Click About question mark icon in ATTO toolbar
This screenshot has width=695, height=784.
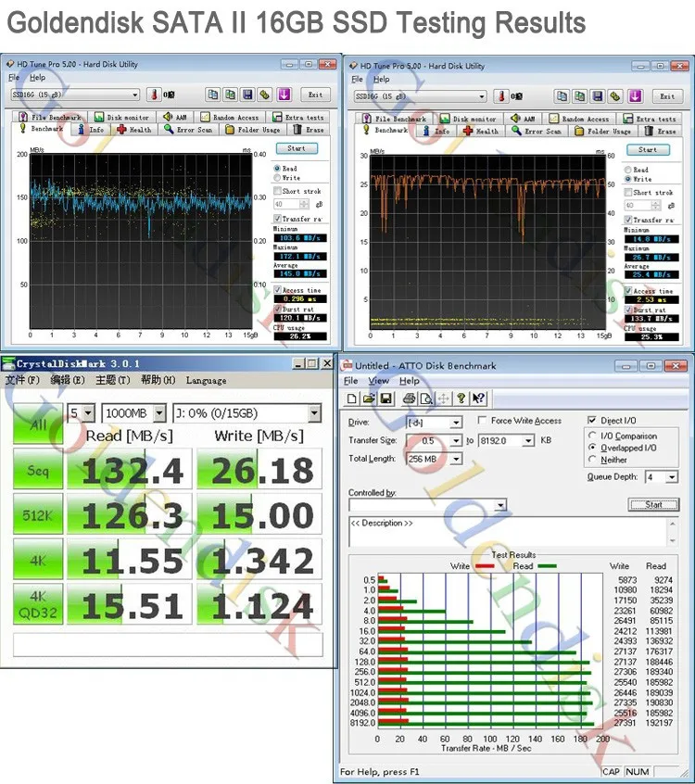(x=461, y=398)
